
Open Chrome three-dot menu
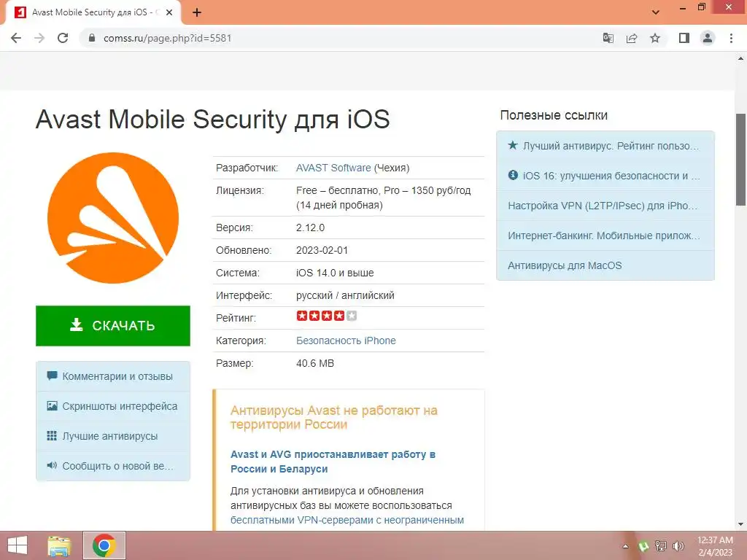731,38
